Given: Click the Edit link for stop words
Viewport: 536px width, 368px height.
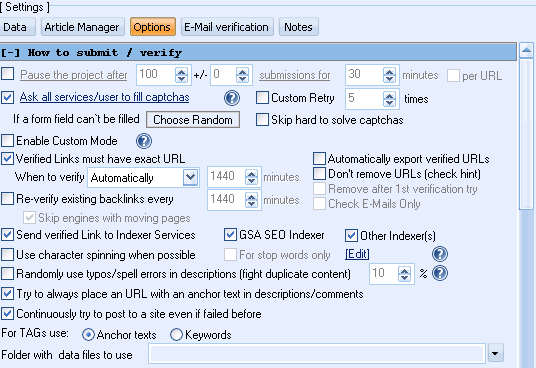Looking at the screenshot, I should pyautogui.click(x=357, y=254).
